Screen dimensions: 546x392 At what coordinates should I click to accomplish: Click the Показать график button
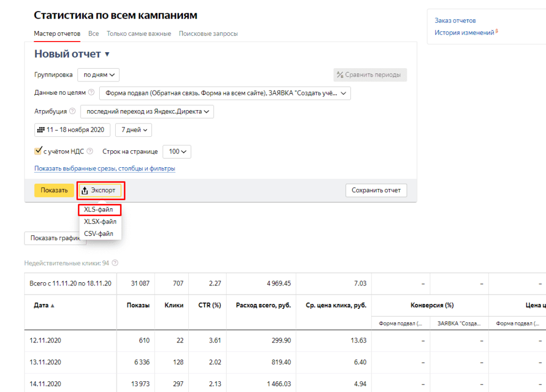pyautogui.click(x=55, y=238)
